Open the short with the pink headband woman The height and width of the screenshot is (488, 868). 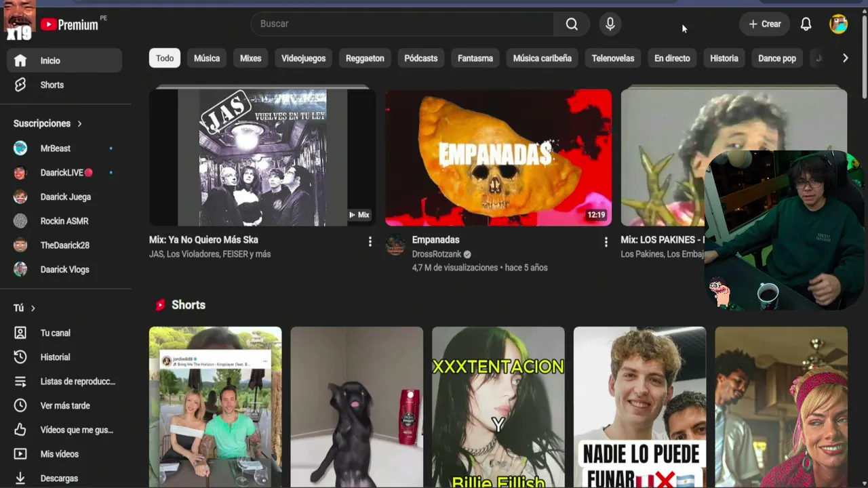point(781,407)
